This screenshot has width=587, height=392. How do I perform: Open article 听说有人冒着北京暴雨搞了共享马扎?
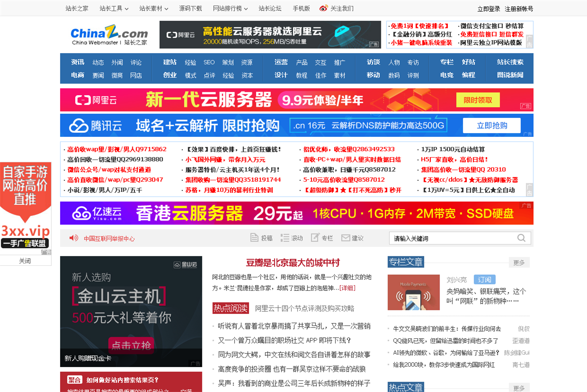click(294, 326)
